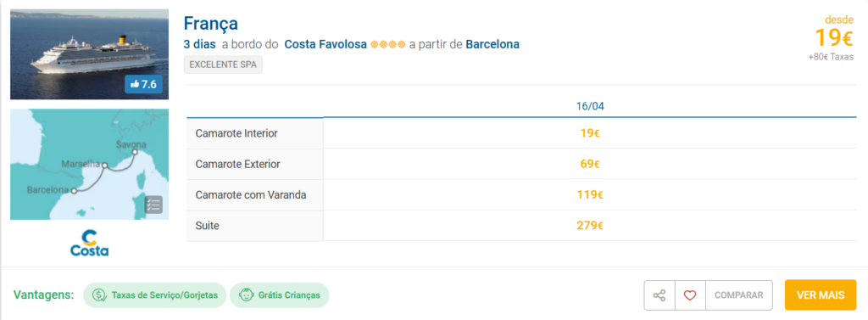Click the Barcelona departure port link
The width and height of the screenshot is (868, 320).
492,44
